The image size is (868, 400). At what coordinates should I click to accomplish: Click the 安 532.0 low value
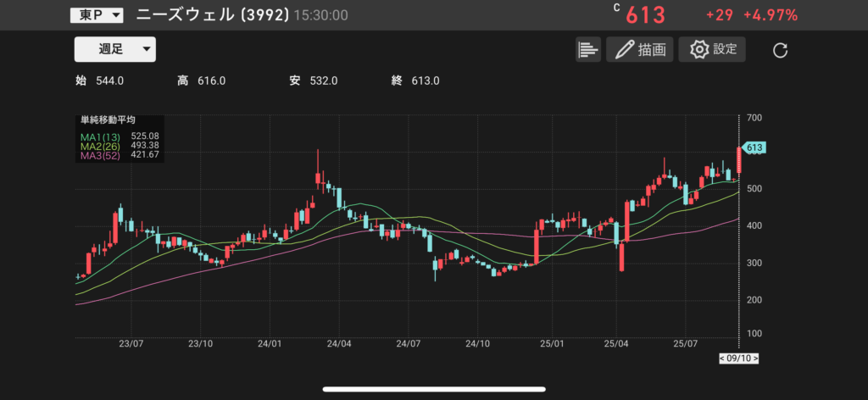(x=314, y=81)
